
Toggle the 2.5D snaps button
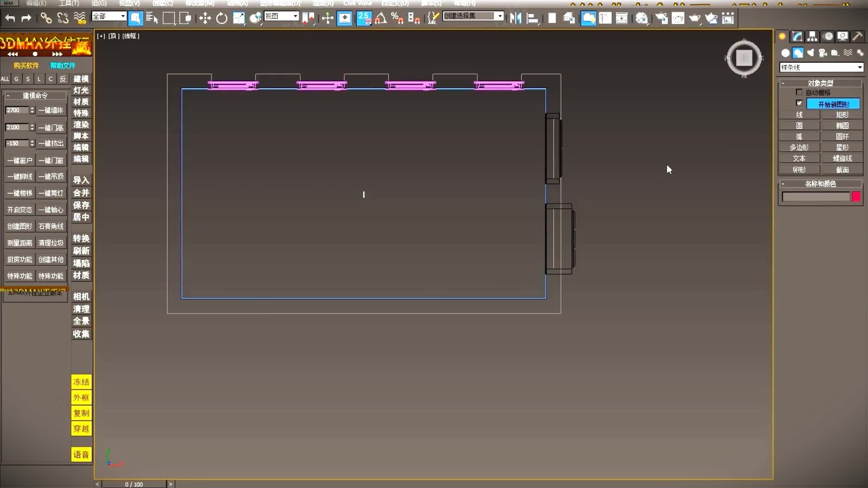364,18
